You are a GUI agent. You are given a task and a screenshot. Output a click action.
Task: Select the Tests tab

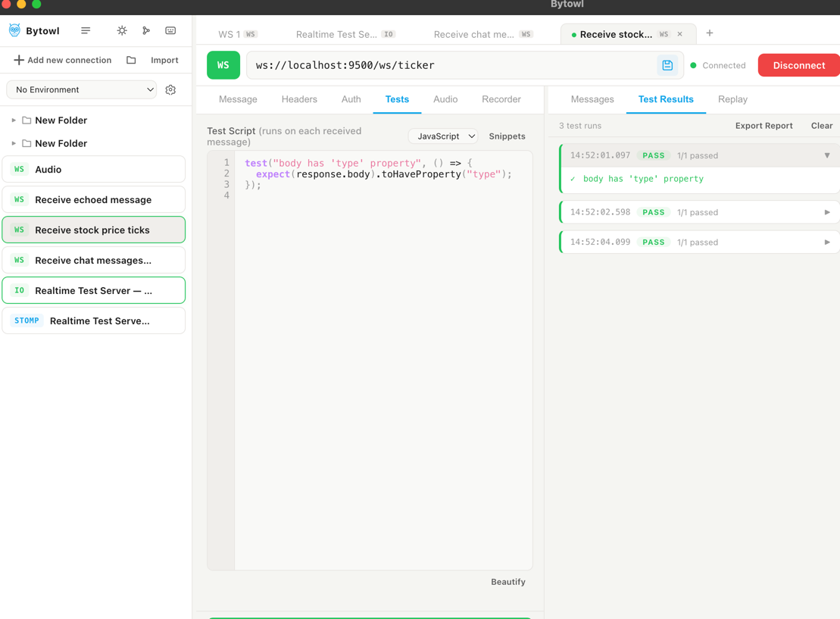(x=397, y=99)
